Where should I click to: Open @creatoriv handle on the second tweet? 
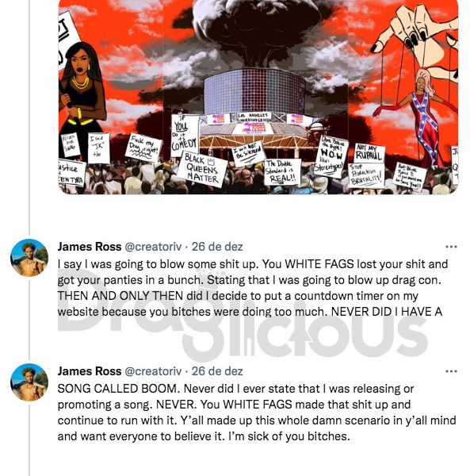click(153, 371)
